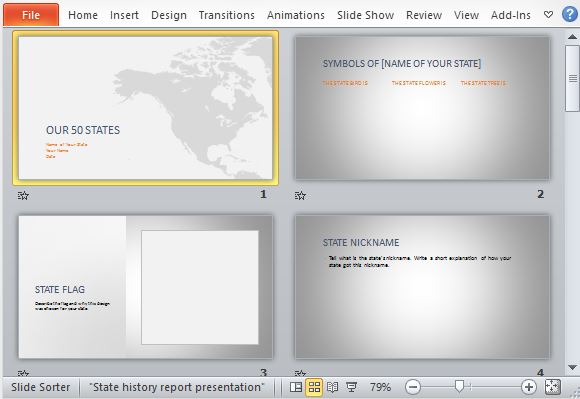Open the View ribbon tab
Screen dimensions: 580x399
point(466,15)
